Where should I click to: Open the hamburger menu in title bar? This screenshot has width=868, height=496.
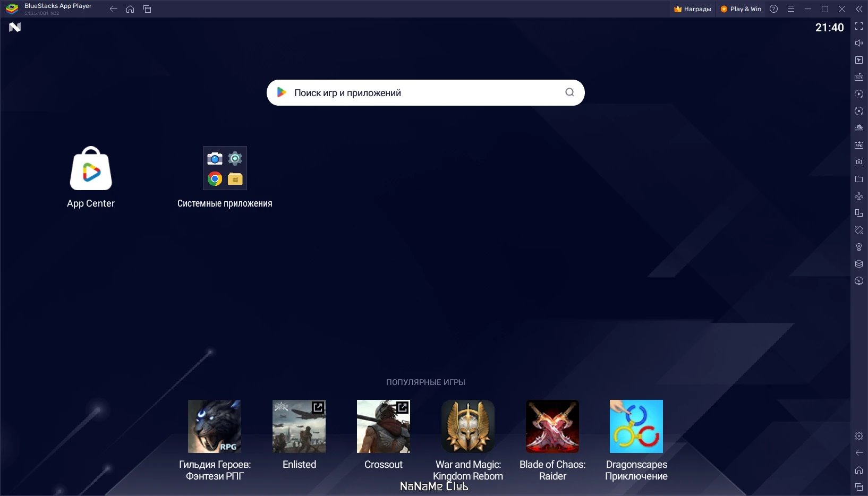click(791, 9)
